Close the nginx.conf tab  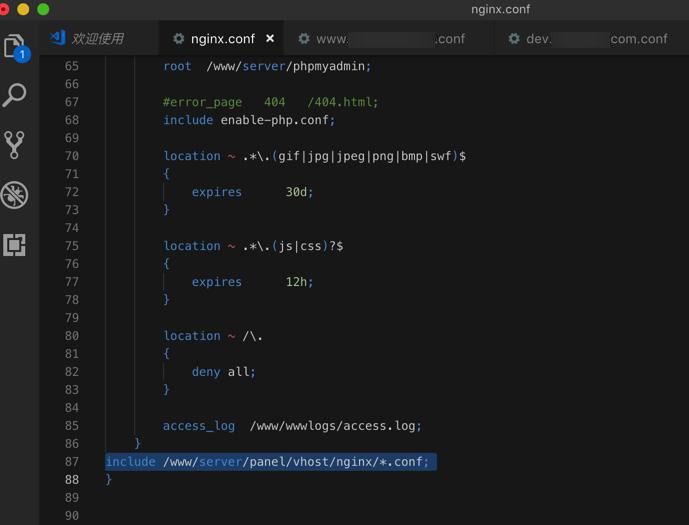pos(270,39)
